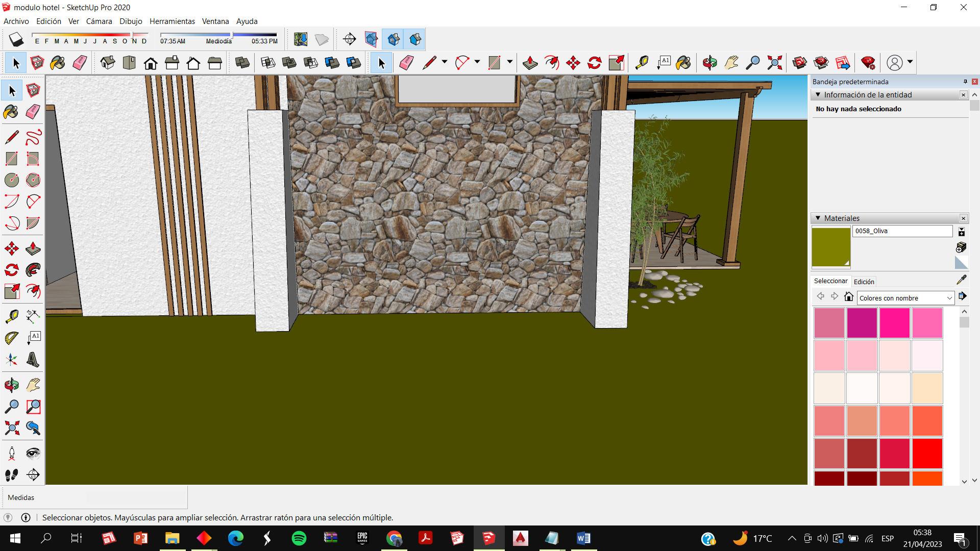Select the Orbit tool in left toolbar
Screen dimensions: 980x551
point(11,385)
